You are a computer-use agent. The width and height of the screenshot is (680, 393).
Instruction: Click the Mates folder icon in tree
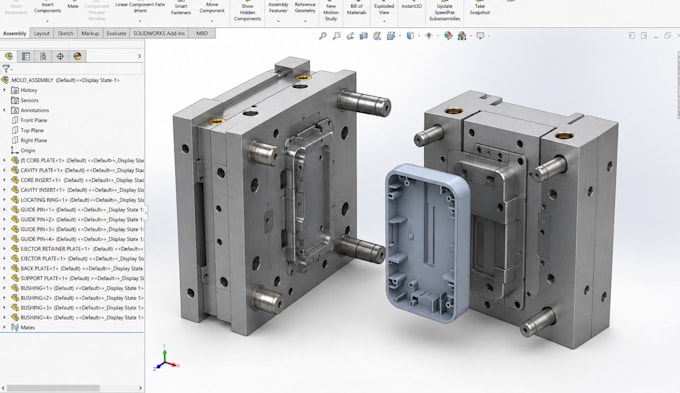click(15, 328)
